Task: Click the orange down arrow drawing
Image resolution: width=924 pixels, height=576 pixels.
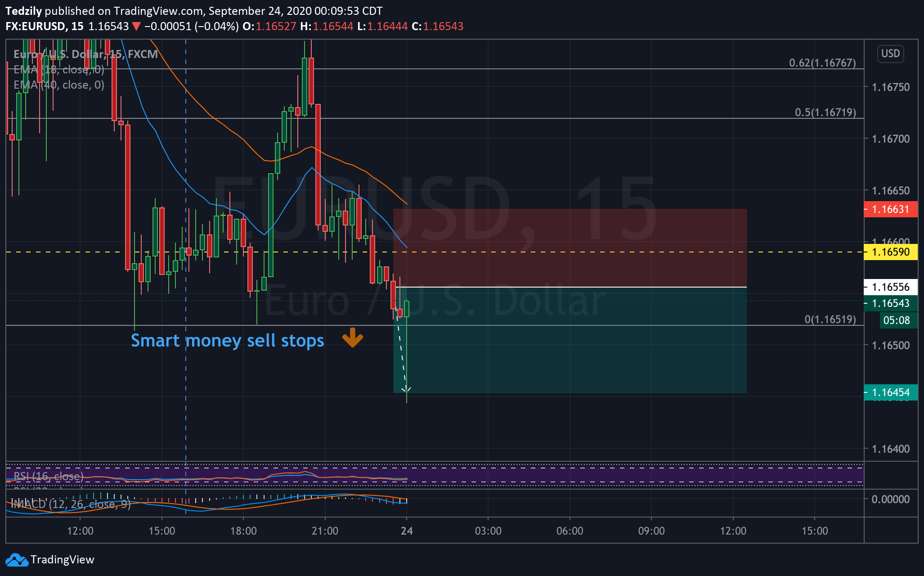Action: point(352,337)
